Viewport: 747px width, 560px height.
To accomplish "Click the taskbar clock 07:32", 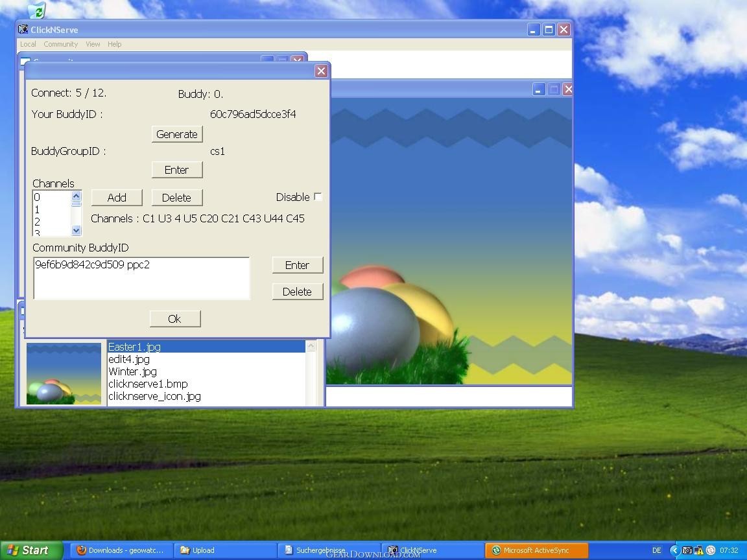I will [x=729, y=550].
